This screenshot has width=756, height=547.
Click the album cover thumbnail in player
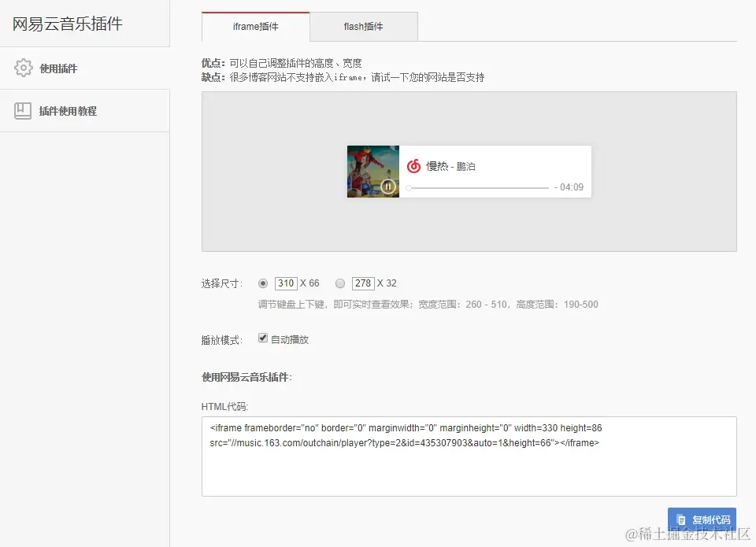(x=373, y=172)
